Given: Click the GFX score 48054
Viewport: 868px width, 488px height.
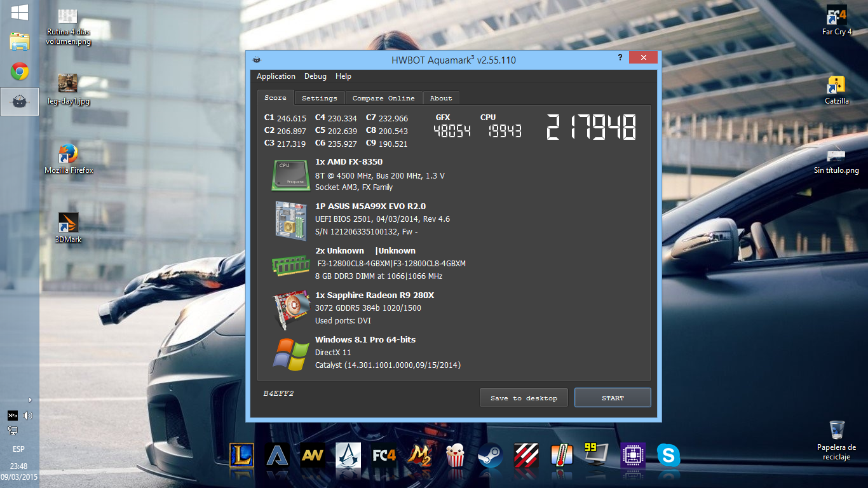Looking at the screenshot, I should point(452,131).
